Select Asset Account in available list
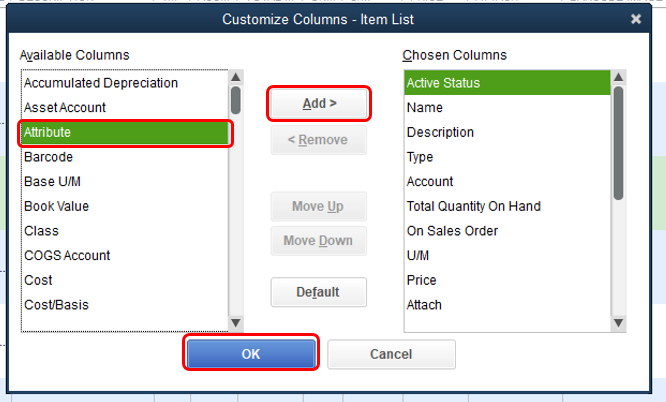The width and height of the screenshot is (666, 402). click(x=65, y=107)
